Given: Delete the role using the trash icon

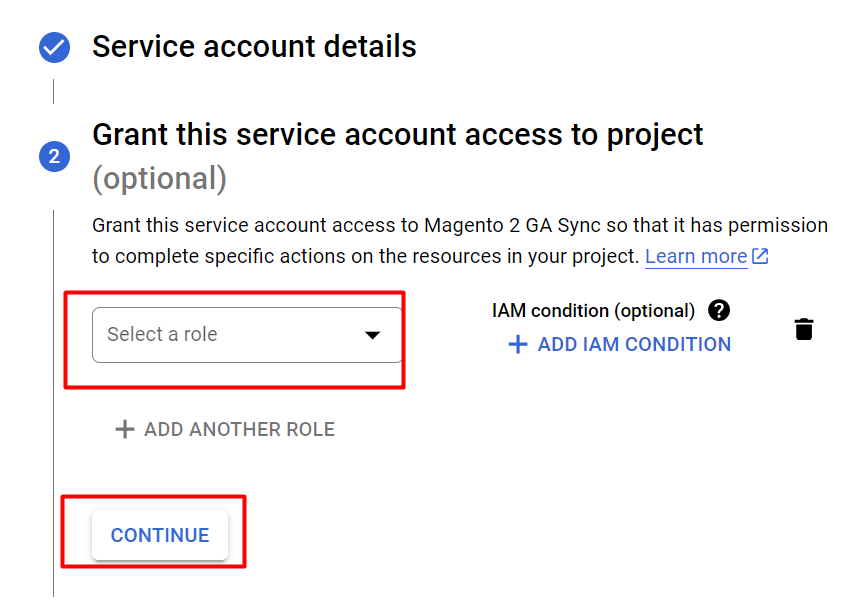Looking at the screenshot, I should click(804, 329).
